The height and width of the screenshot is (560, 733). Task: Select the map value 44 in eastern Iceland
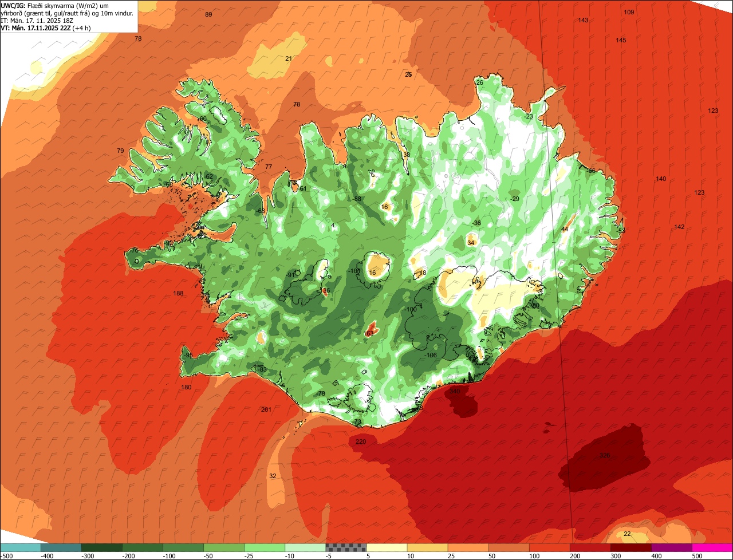[565, 229]
